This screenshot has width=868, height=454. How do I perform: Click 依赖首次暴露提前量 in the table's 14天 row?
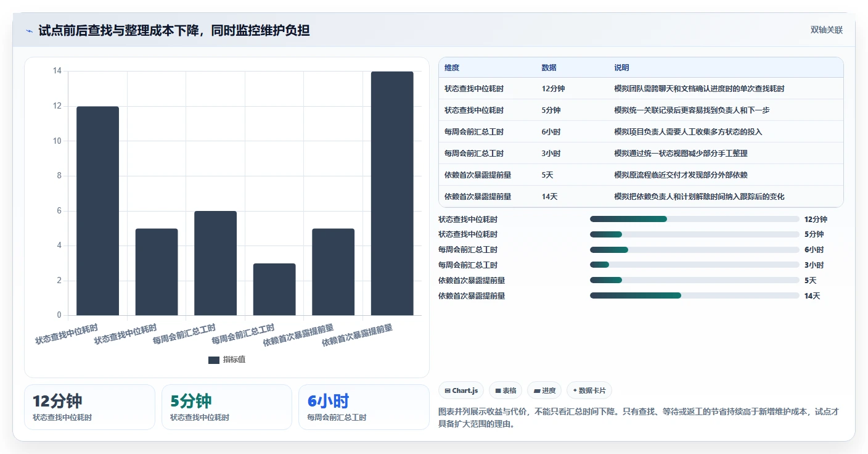coord(478,197)
